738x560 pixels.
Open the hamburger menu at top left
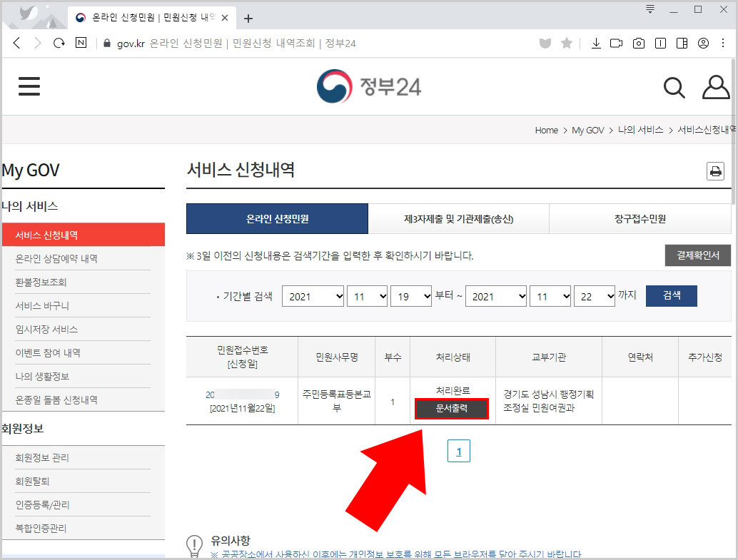tap(29, 86)
